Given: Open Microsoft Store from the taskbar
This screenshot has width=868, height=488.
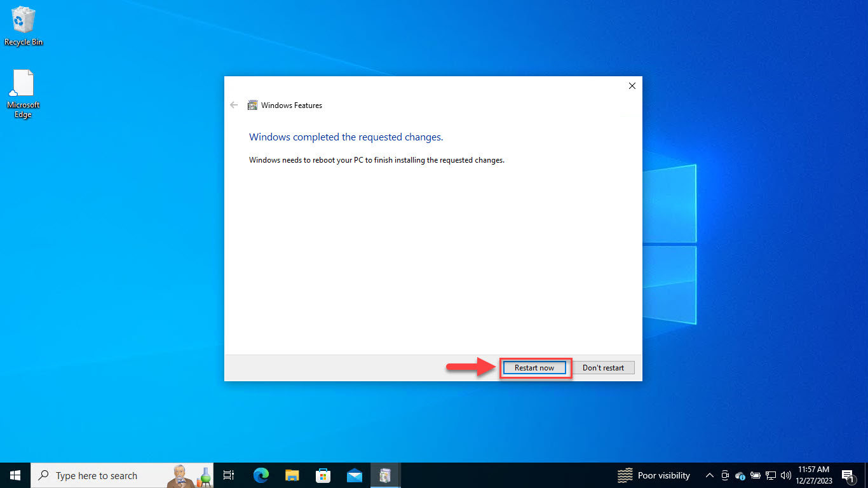Looking at the screenshot, I should [x=323, y=475].
